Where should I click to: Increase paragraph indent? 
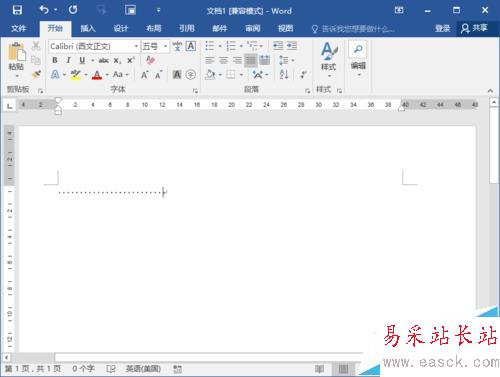click(292, 45)
